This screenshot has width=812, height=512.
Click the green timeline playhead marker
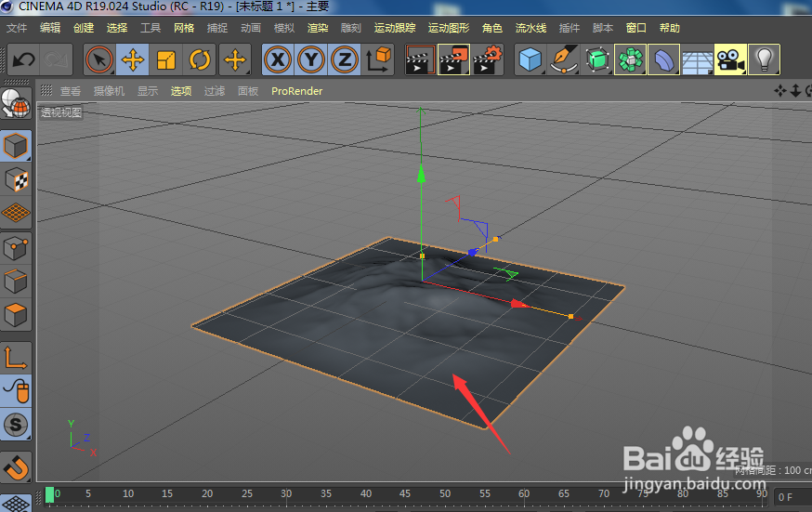[50, 494]
